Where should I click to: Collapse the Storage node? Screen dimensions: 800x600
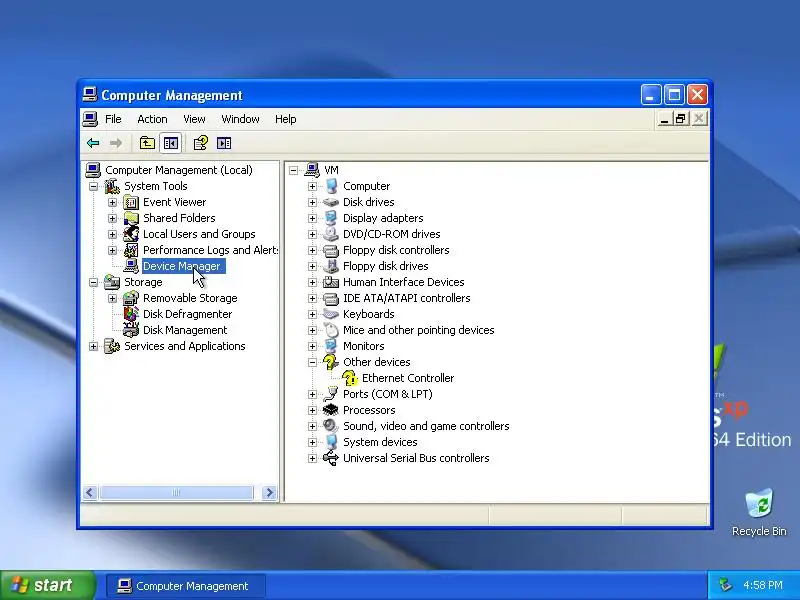[93, 282]
